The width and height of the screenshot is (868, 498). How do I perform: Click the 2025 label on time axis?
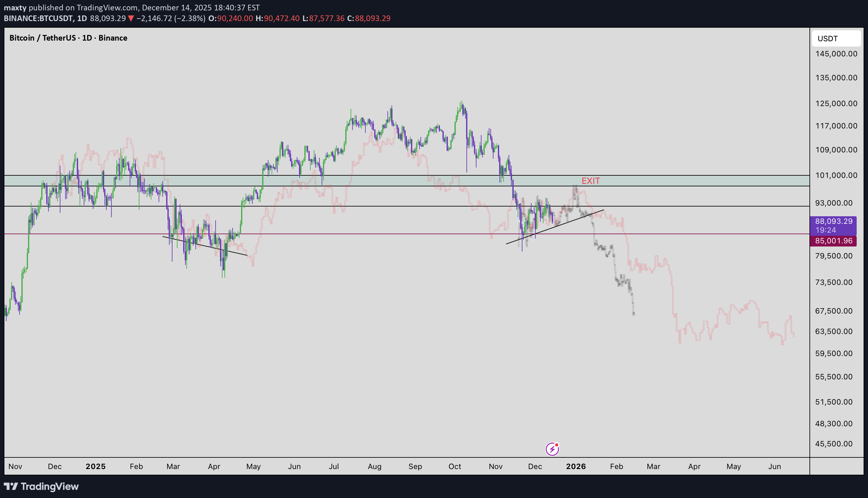click(x=95, y=466)
